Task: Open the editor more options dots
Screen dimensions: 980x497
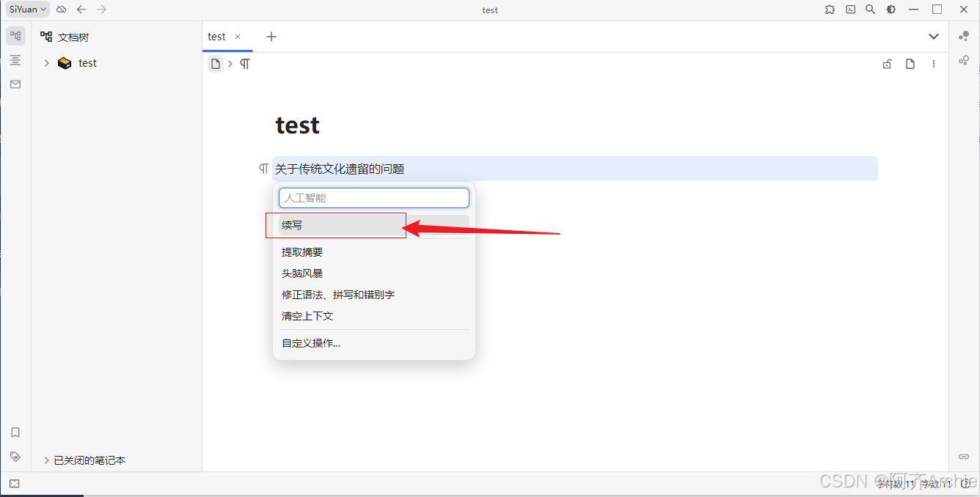Action: pos(934,64)
